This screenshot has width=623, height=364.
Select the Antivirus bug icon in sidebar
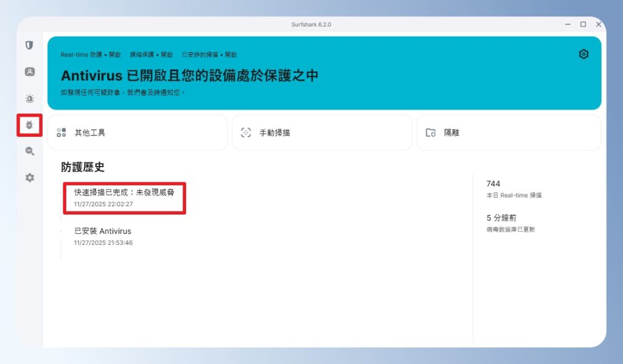coord(29,125)
